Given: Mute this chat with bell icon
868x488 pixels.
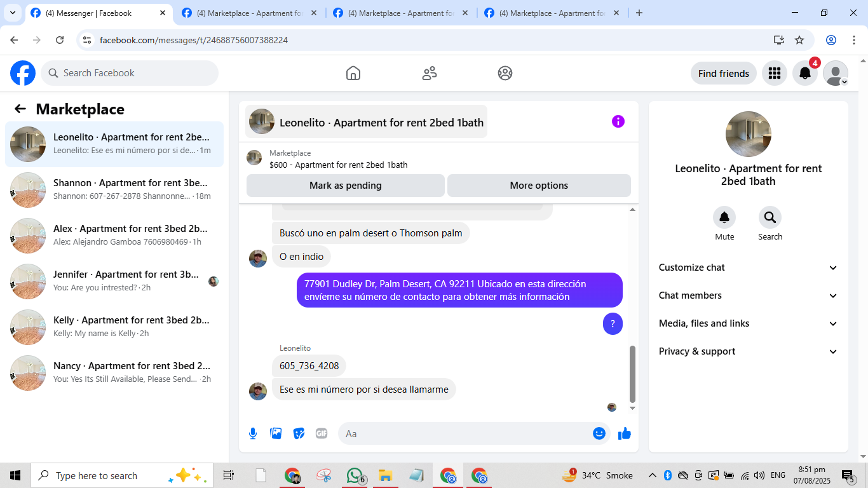Looking at the screenshot, I should point(724,218).
